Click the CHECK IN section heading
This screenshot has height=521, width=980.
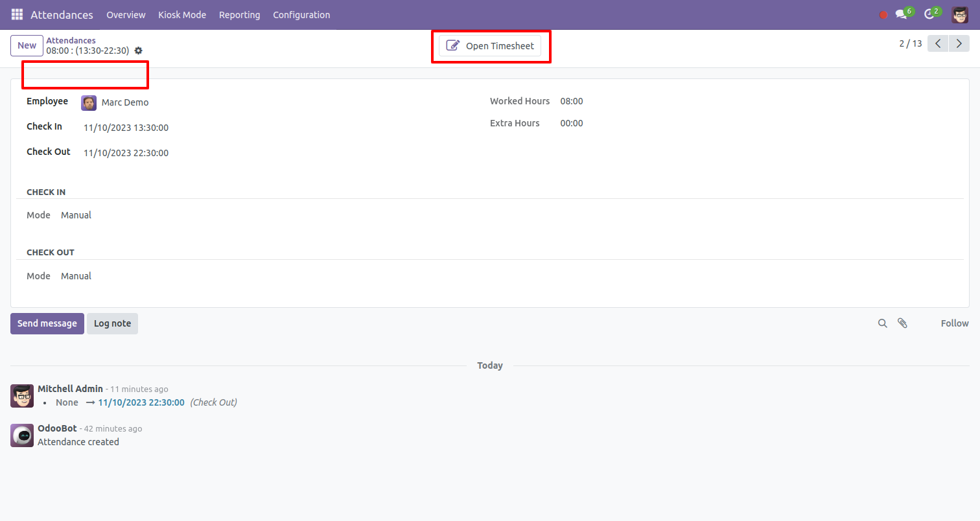(46, 192)
